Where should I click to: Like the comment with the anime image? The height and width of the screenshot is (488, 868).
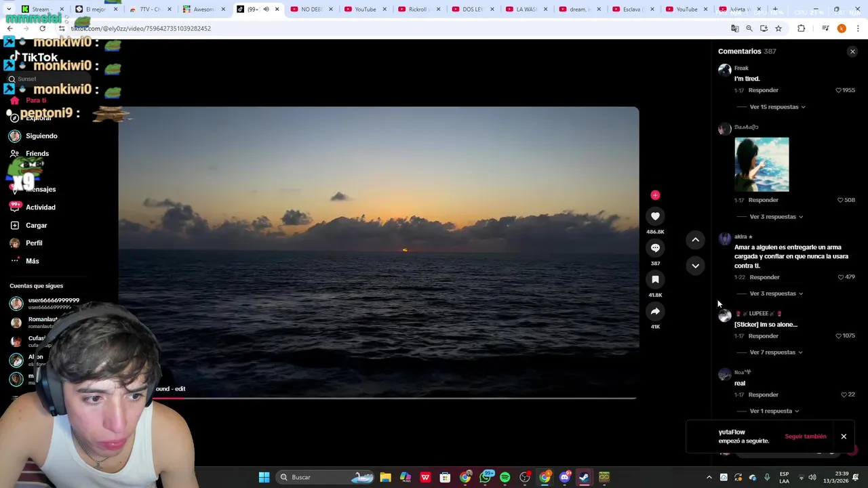click(840, 200)
